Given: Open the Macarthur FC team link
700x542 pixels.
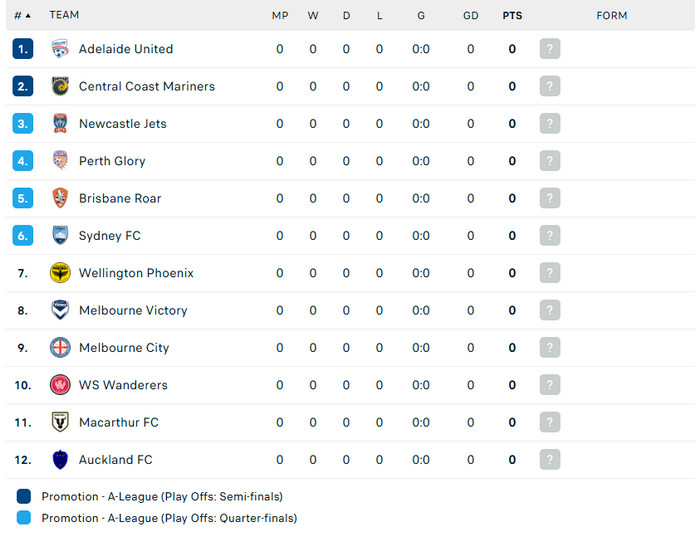Looking at the screenshot, I should pyautogui.click(x=118, y=423).
